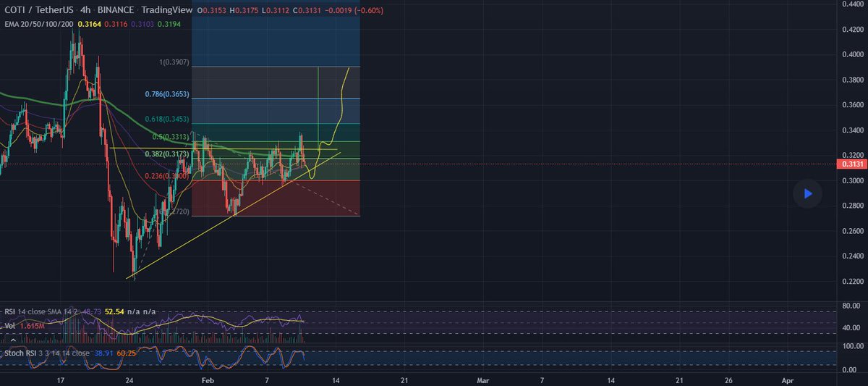Select the red Fib level label 0.236
Image resolution: width=868 pixels, height=386 pixels.
click(x=166, y=175)
